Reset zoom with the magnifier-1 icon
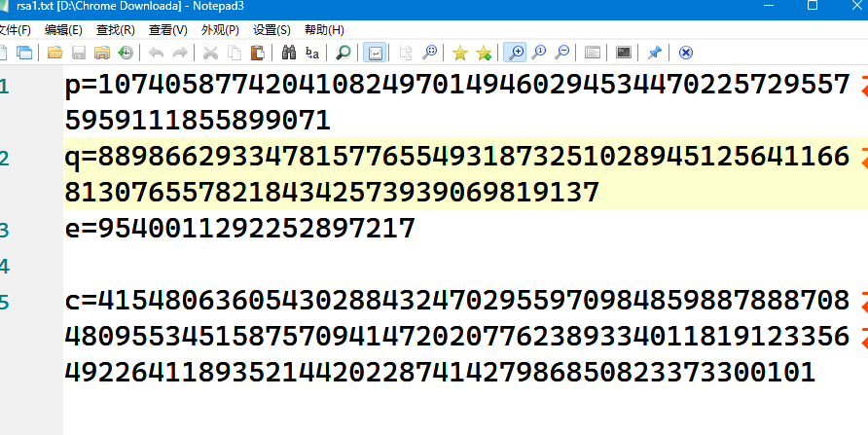868x435 pixels. click(x=539, y=53)
